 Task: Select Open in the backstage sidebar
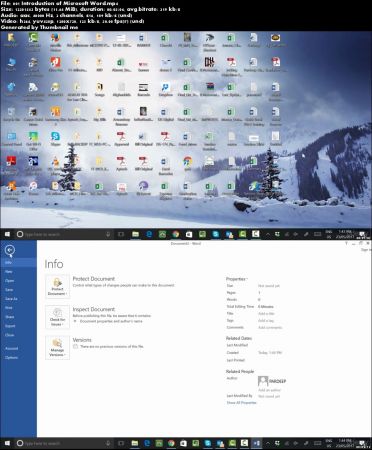click(x=18, y=281)
